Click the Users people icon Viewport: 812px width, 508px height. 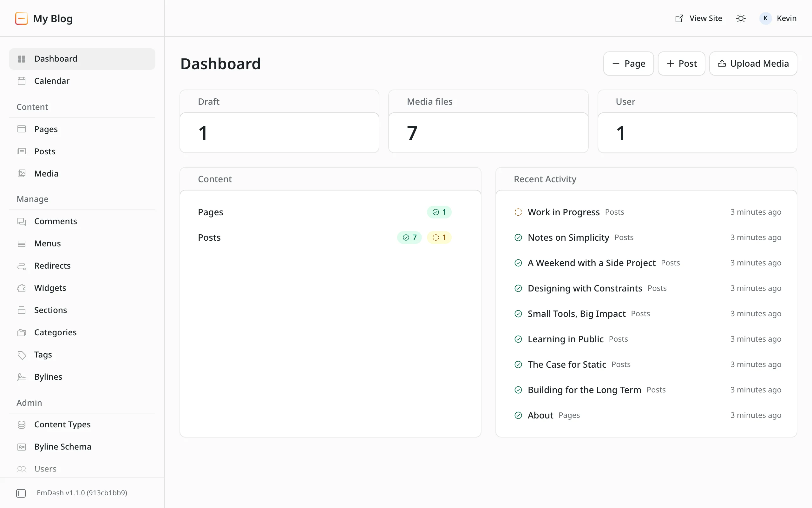pyautogui.click(x=22, y=469)
